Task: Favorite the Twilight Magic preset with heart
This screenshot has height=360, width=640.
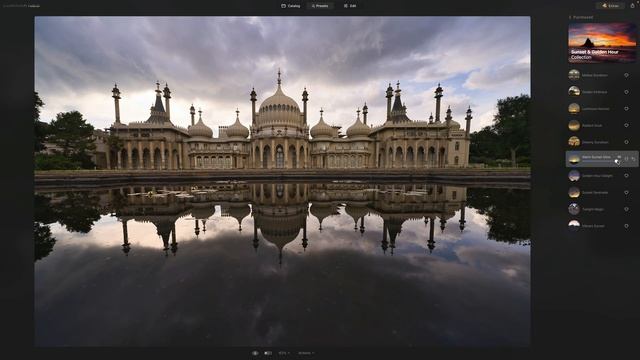Action: [x=626, y=209]
